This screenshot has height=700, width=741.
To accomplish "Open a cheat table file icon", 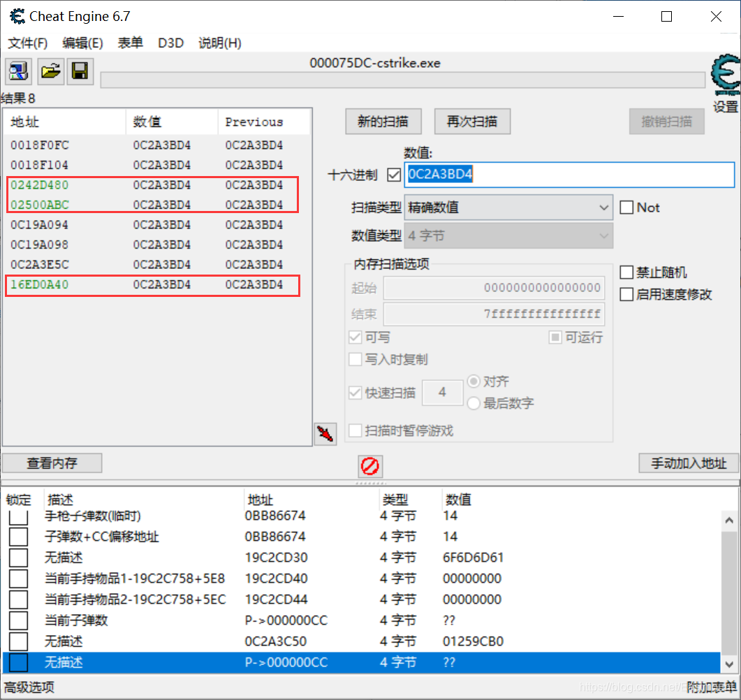I will 50,71.
